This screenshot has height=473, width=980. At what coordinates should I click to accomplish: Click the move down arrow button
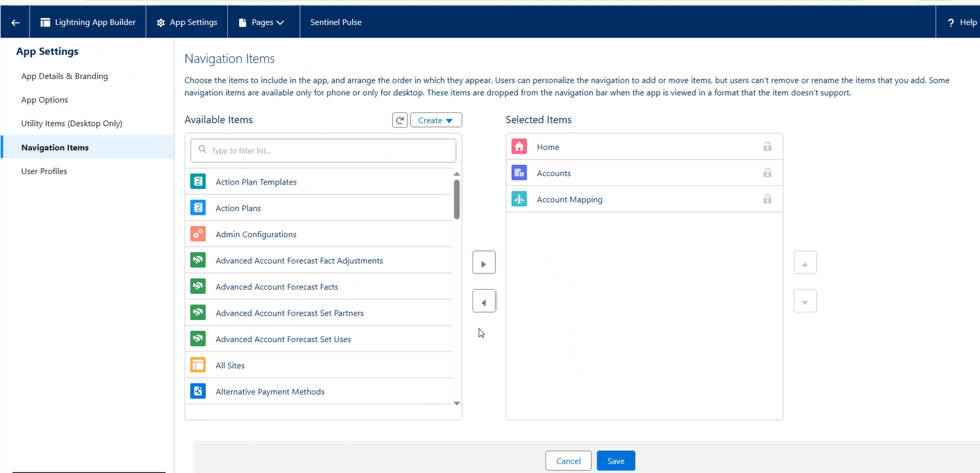click(805, 301)
